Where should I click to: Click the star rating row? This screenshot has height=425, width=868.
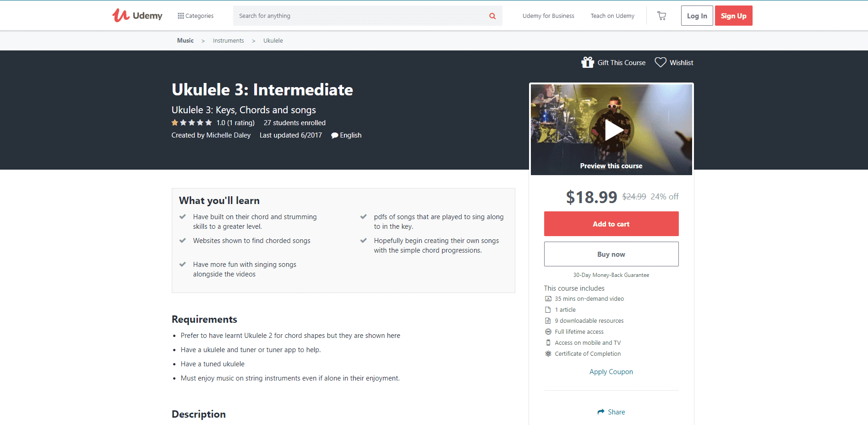point(191,122)
